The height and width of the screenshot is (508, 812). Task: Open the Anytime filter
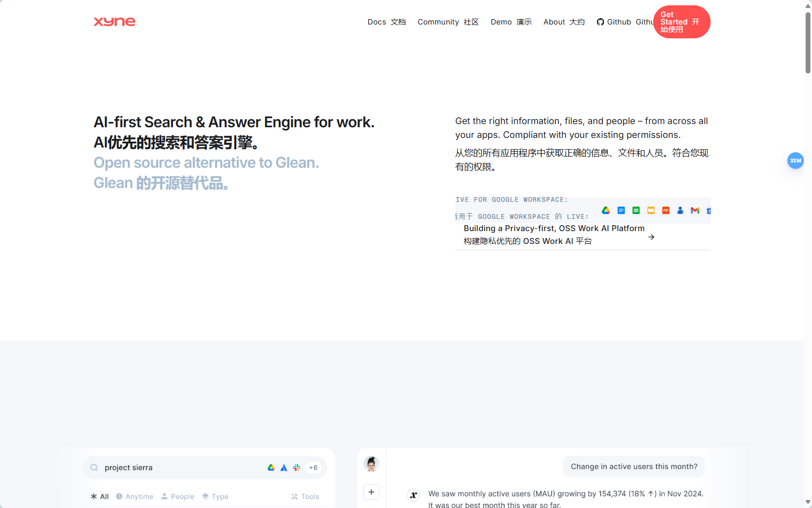(135, 496)
